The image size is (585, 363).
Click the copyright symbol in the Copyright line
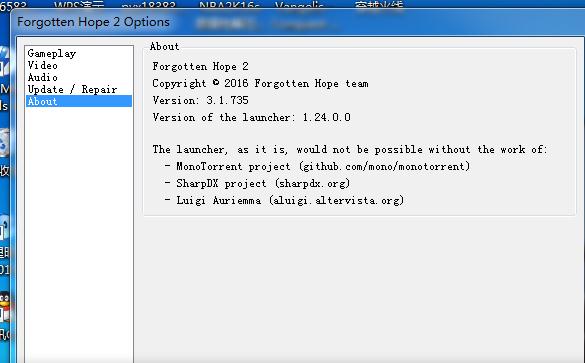216,82
